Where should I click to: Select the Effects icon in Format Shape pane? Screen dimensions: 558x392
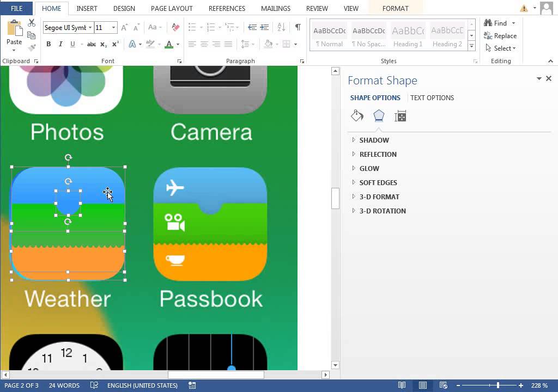click(x=379, y=115)
